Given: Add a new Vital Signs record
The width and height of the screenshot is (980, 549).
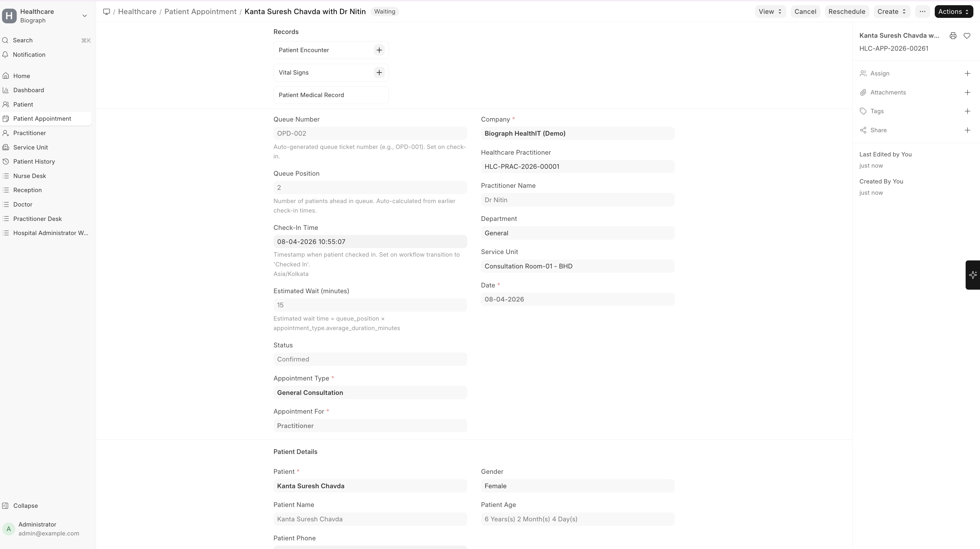Looking at the screenshot, I should point(379,72).
